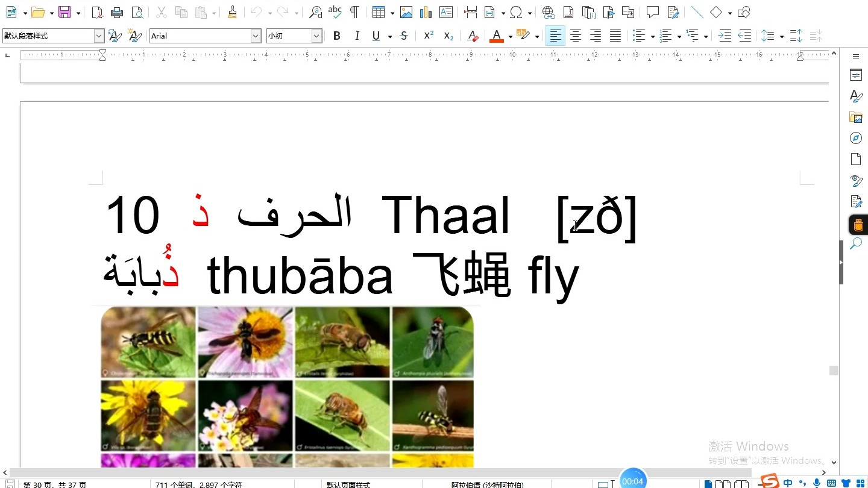This screenshot has height=488, width=868.
Task: Expand ordered list style options
Action: [x=679, y=37]
